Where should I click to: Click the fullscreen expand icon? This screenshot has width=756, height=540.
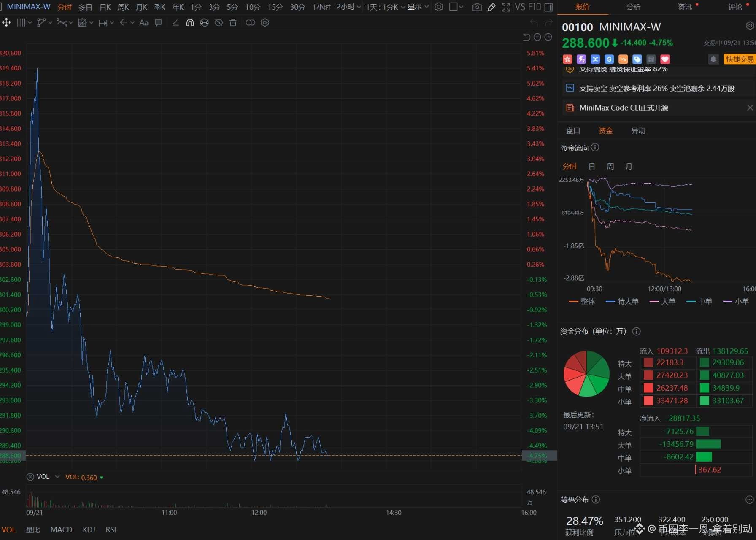coord(506,7)
